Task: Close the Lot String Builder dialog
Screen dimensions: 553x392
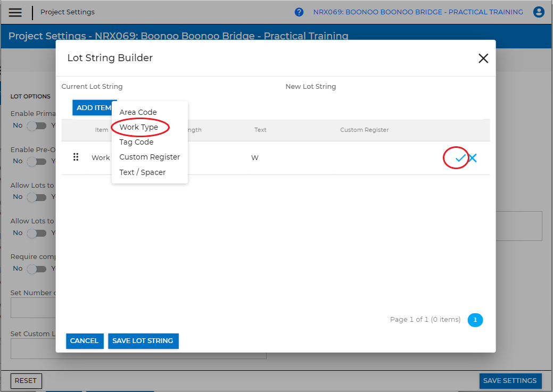Action: (483, 58)
